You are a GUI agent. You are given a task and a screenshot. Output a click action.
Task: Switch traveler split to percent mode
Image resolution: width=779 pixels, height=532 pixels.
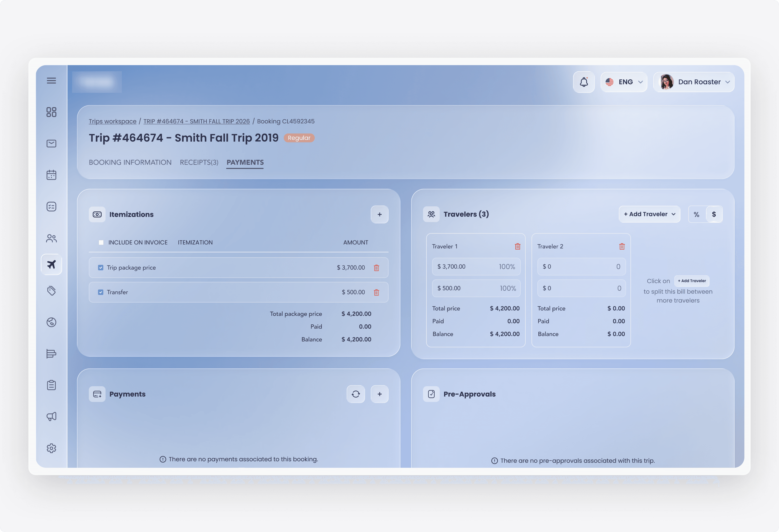(x=697, y=214)
